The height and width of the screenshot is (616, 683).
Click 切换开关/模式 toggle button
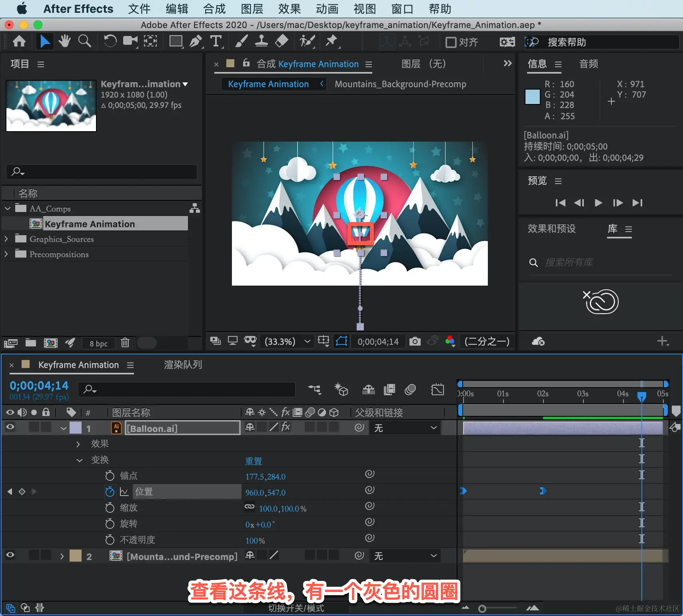(296, 608)
